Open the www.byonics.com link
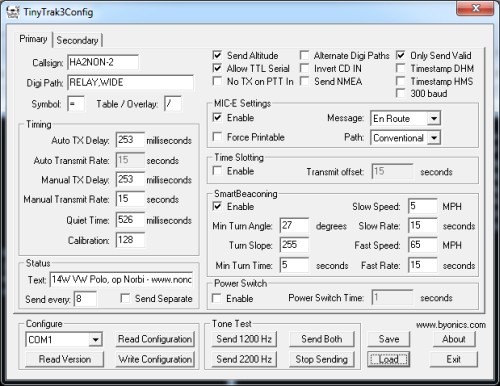The height and width of the screenshot is (386, 500). [x=451, y=325]
